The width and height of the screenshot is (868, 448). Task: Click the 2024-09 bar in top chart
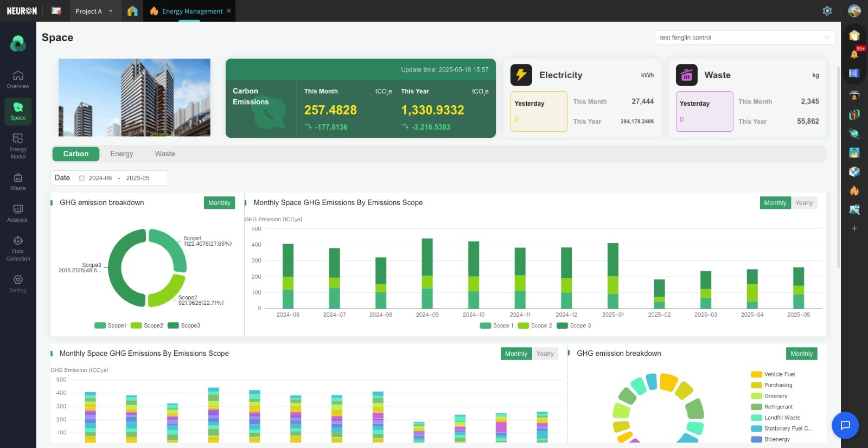(x=427, y=273)
